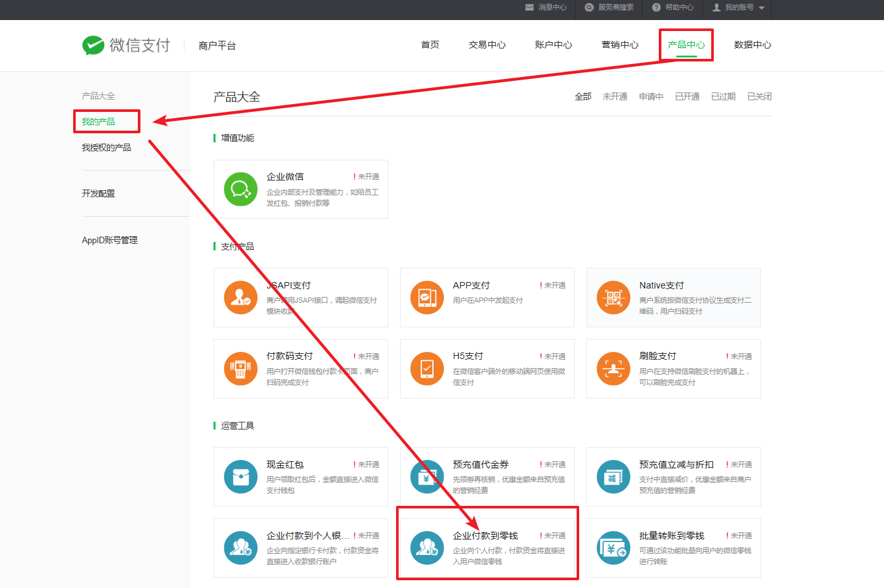The height and width of the screenshot is (588, 884).
Task: Click the 刷脸支付 face scan icon
Action: (613, 369)
